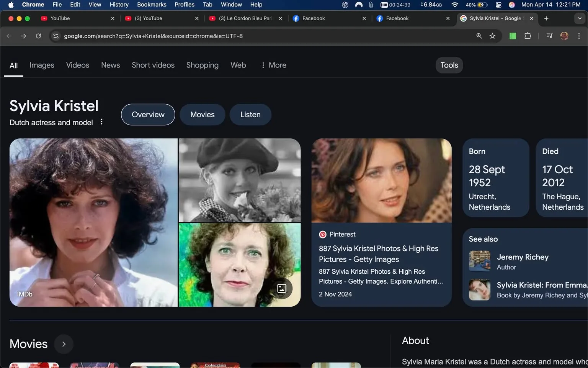
Task: Open the media control icon in toolbar
Action: 549,36
